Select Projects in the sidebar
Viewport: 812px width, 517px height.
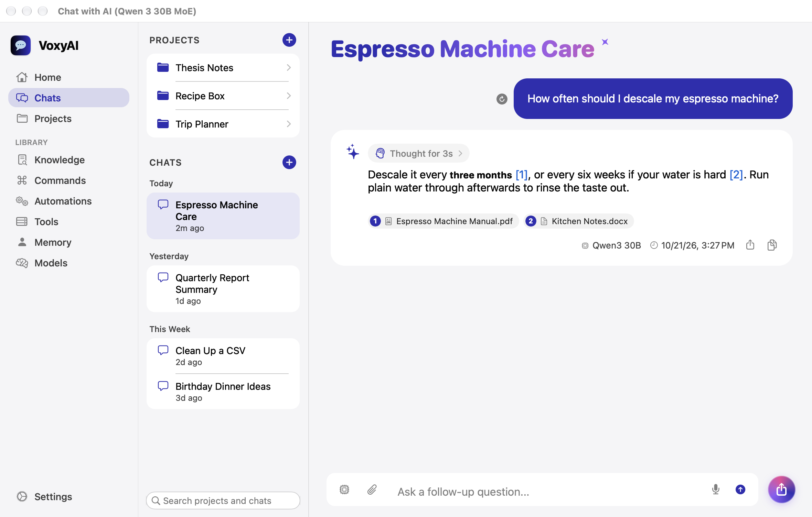tap(69, 119)
